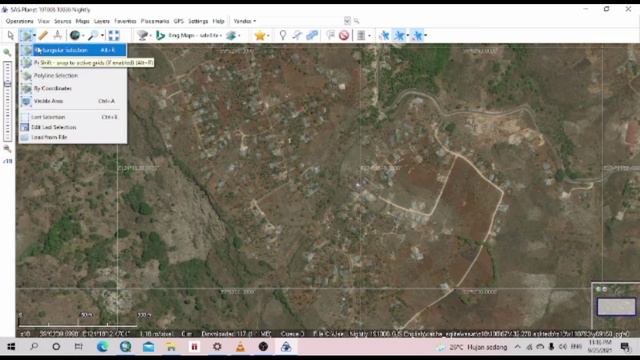Image resolution: width=640 pixels, height=360 pixels.
Task: Expand the magnifier zoom dropdown arrow
Action: [102, 36]
